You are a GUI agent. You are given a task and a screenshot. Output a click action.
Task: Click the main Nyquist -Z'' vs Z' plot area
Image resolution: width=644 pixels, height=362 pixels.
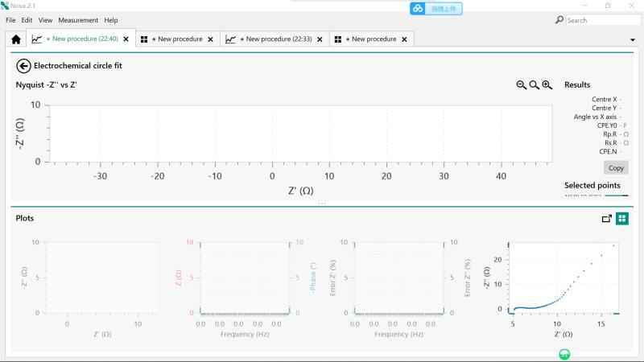299,134
